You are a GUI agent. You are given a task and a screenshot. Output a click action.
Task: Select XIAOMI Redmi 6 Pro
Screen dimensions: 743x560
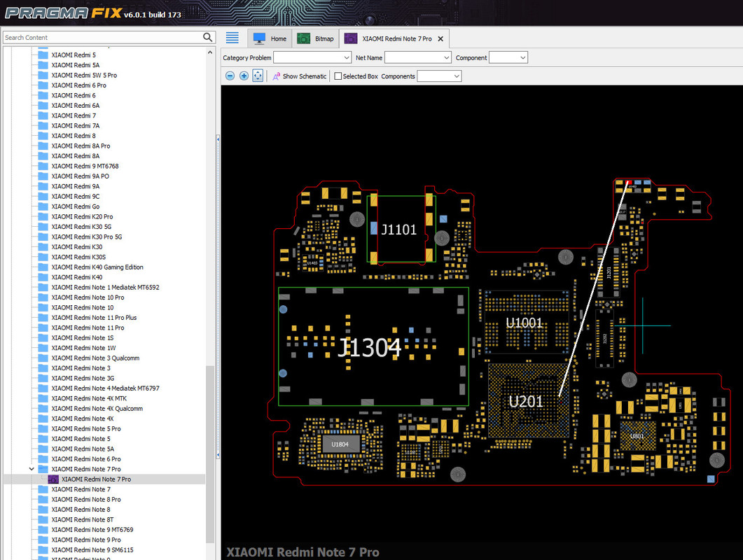[x=78, y=85]
